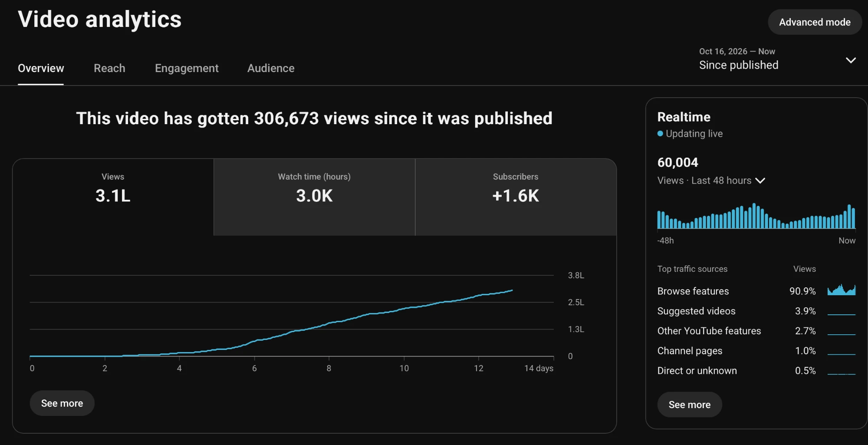Click the Video analytics page title
Viewport: 868px width, 445px height.
(x=100, y=20)
